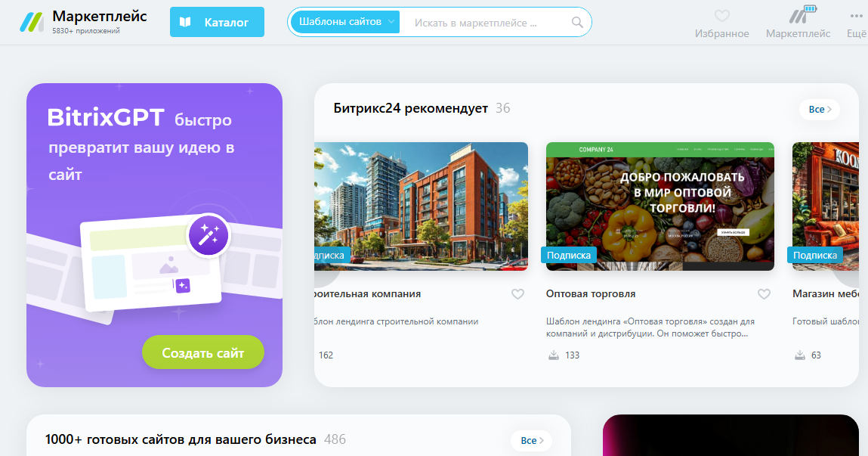Click the 5830+ приложений subtitle

[86, 31]
